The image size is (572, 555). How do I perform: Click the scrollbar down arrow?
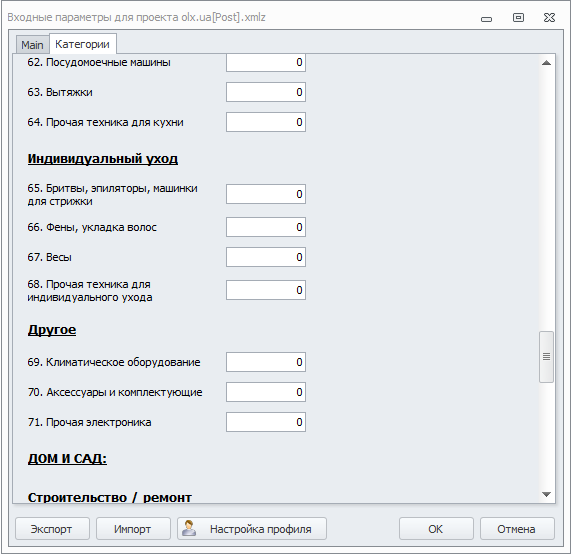click(x=546, y=494)
